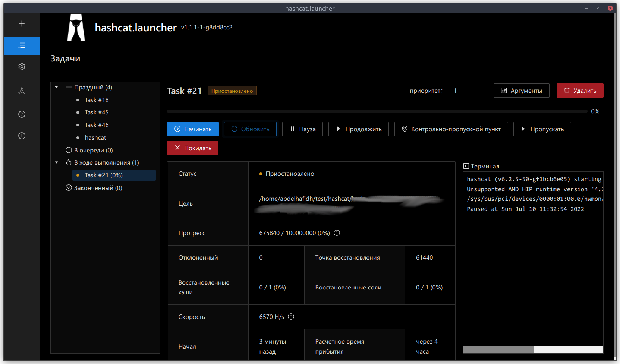Click the speed value 6570 H/s
Viewport: 620px width, 364px height.
pyautogui.click(x=271, y=317)
